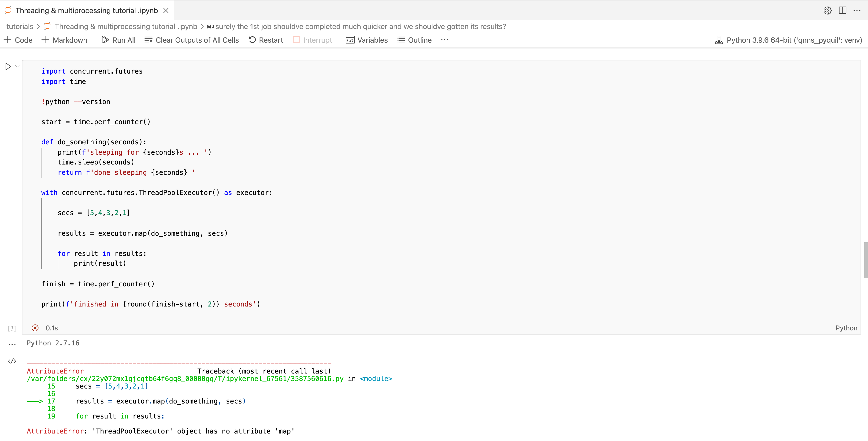
Task: Open the Variables panel
Action: pyautogui.click(x=367, y=40)
